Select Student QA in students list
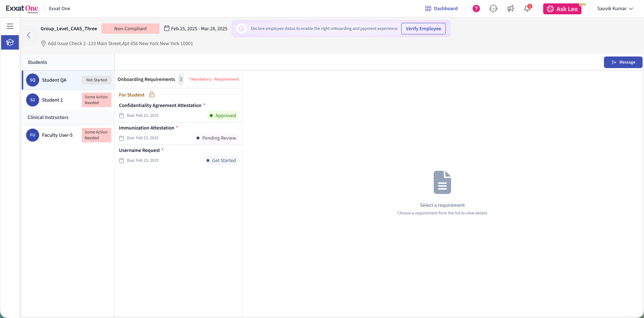Image resolution: width=644 pixels, height=318 pixels. click(x=54, y=80)
